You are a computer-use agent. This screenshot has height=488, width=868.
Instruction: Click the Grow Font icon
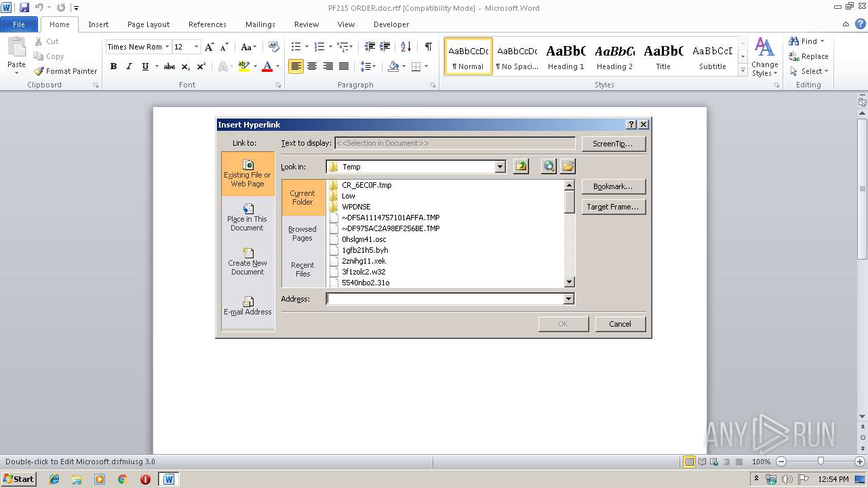[x=210, y=47]
